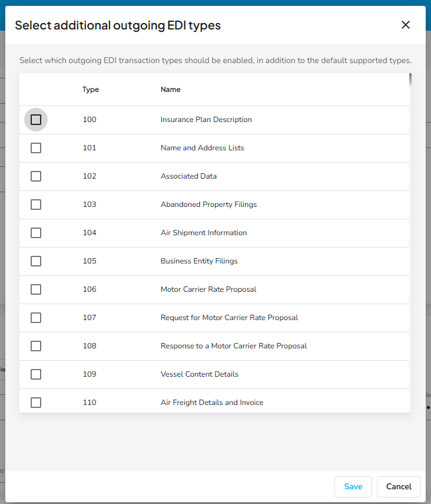431x504 pixels.
Task: Enable 109 Vessel Content Details checkbox
Action: pyautogui.click(x=36, y=374)
